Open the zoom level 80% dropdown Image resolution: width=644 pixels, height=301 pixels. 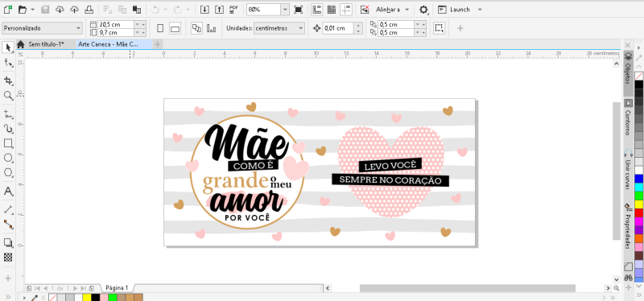(x=285, y=10)
